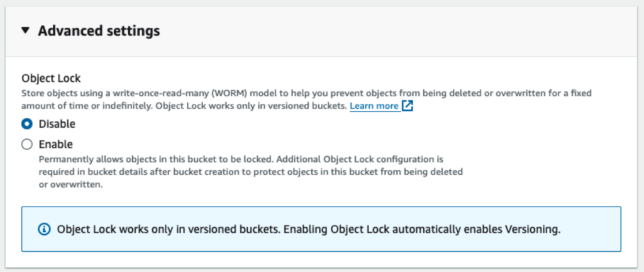Click the Disable option label
The width and height of the screenshot is (644, 272).
57,124
